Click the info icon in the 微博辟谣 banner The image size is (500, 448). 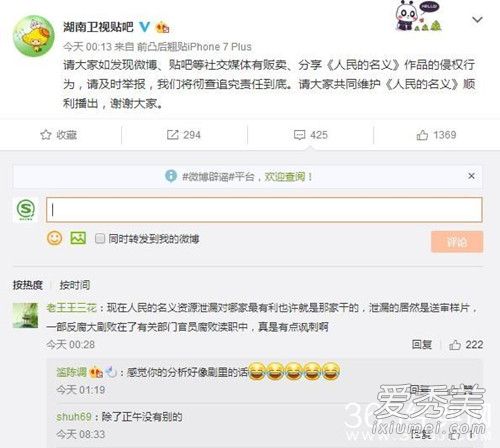171,176
